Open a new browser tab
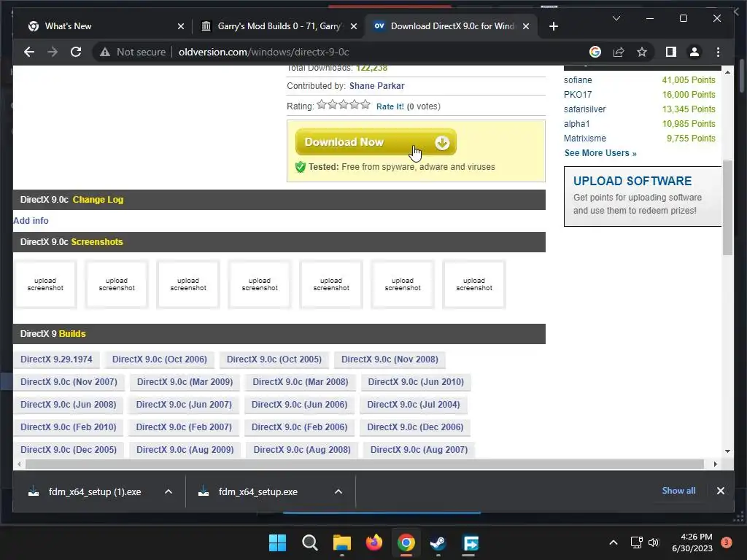Image resolution: width=747 pixels, height=560 pixels. (x=553, y=26)
